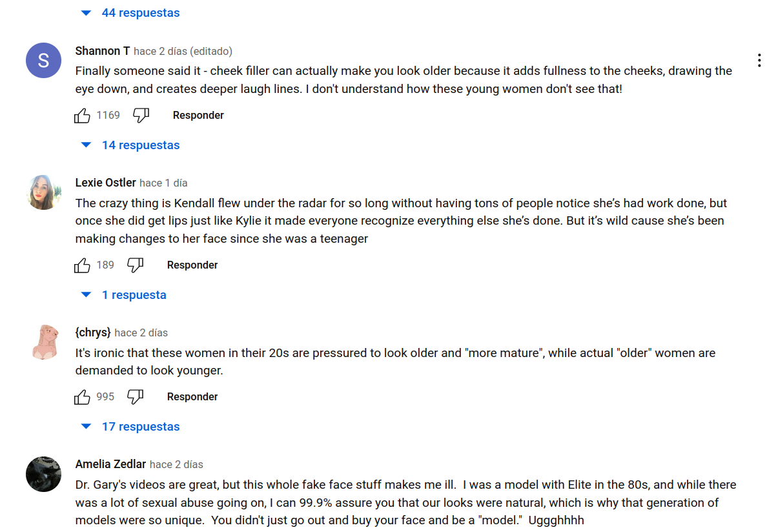
Task: Thumbs up the {chrys} comment
Action: point(82,397)
